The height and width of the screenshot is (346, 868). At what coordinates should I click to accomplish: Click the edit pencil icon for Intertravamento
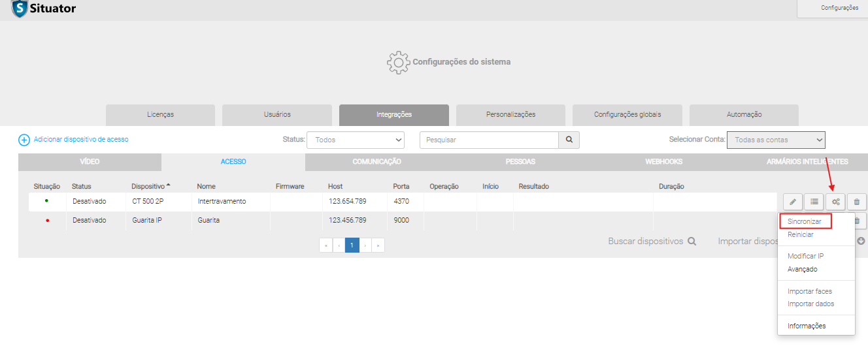coord(792,202)
